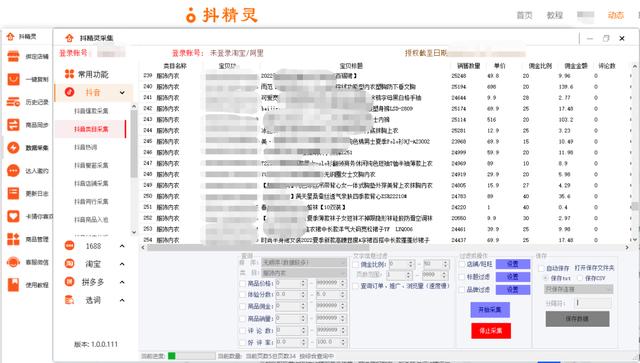This screenshot has width=640, height=363.
Task: Expand the 拼多多 section chevron
Action: pos(122,282)
